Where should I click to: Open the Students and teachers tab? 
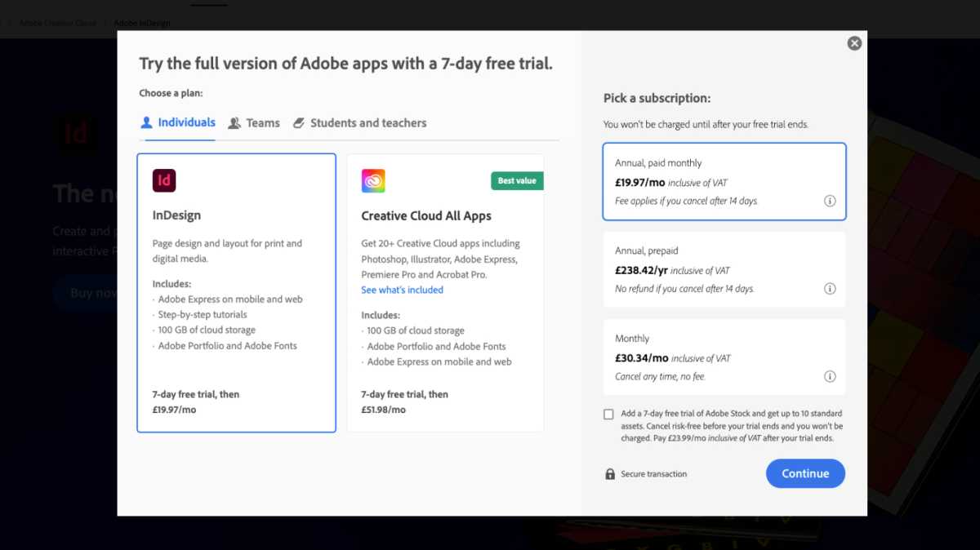pos(359,123)
